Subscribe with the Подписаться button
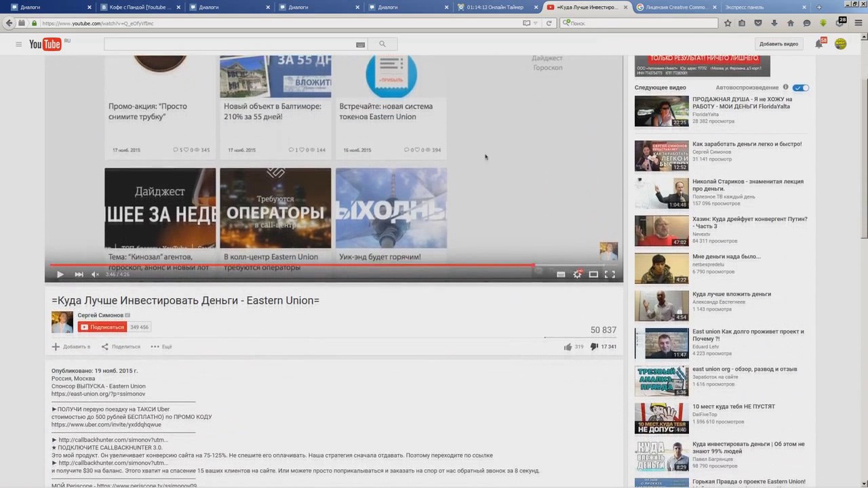This screenshot has height=488, width=868. pyautogui.click(x=102, y=327)
